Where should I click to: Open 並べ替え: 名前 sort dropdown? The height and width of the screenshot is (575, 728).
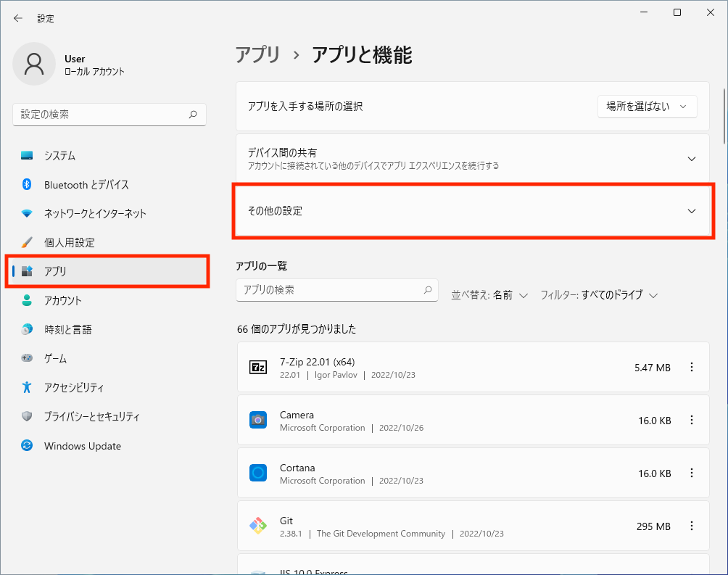[489, 295]
